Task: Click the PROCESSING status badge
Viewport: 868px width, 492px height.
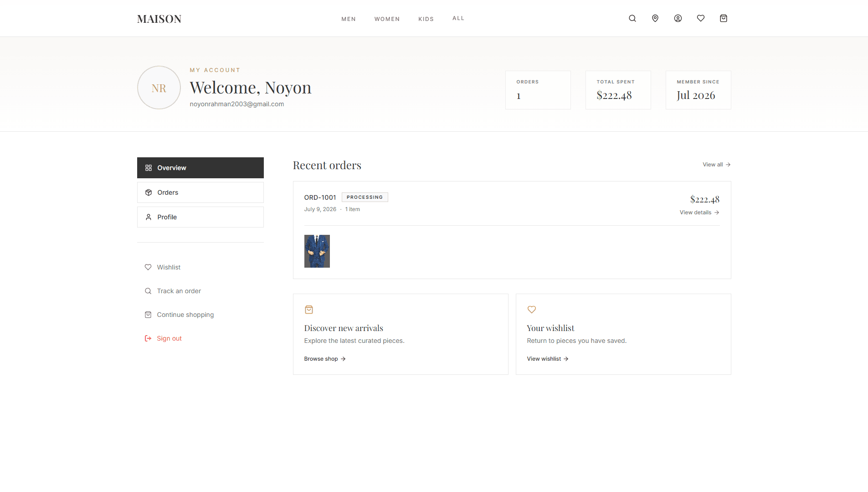Action: pyautogui.click(x=365, y=197)
